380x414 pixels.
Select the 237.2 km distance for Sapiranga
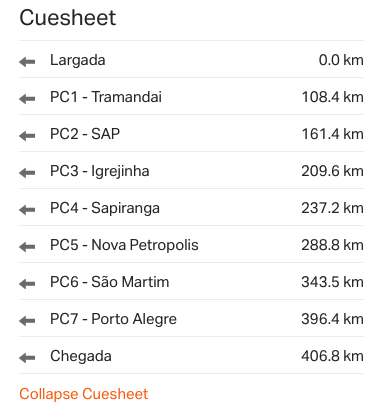pyautogui.click(x=332, y=208)
